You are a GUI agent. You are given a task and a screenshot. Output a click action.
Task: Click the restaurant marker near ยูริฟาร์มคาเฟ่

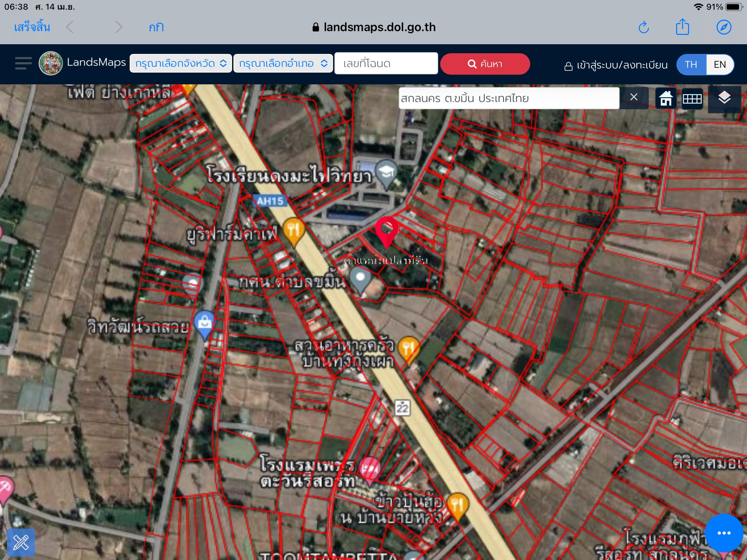(294, 232)
